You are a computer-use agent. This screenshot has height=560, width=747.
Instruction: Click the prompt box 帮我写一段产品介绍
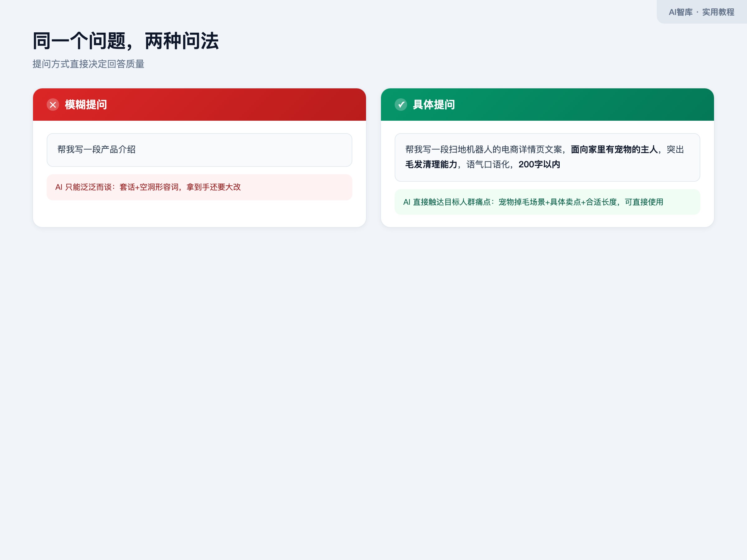tap(199, 150)
